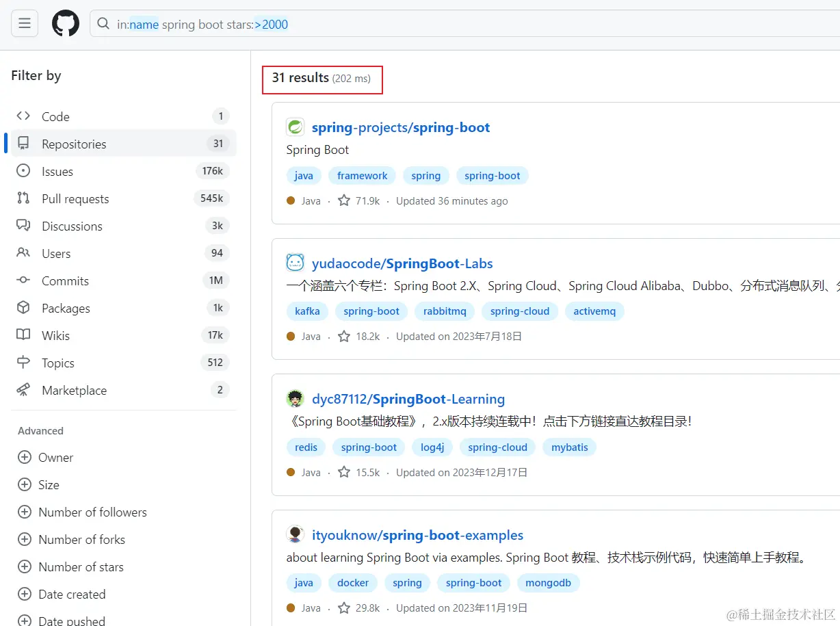Image resolution: width=840 pixels, height=626 pixels.
Task: Click the Commits node icon
Action: (23, 281)
